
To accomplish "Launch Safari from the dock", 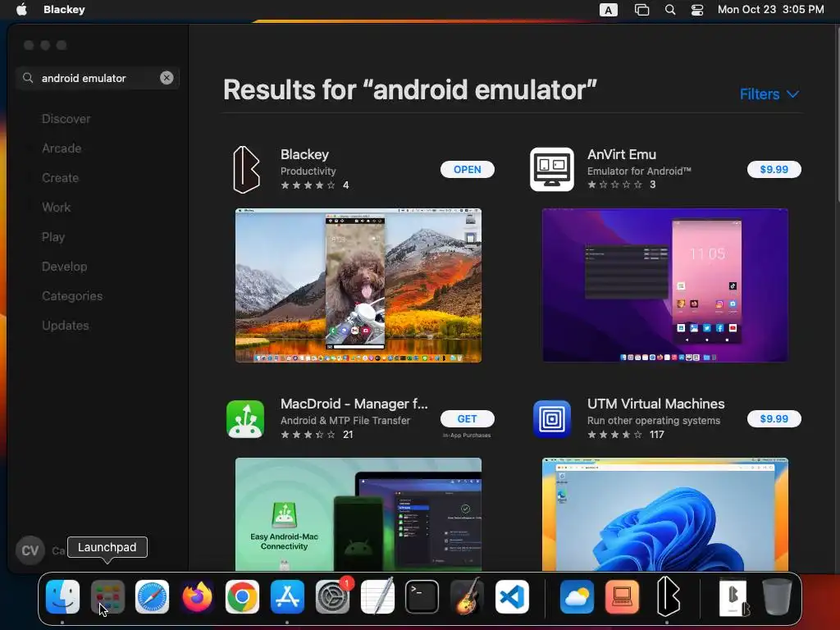I will pos(152,596).
